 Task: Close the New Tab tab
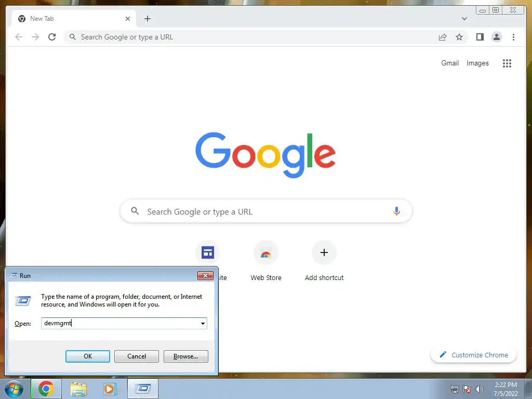[128, 19]
